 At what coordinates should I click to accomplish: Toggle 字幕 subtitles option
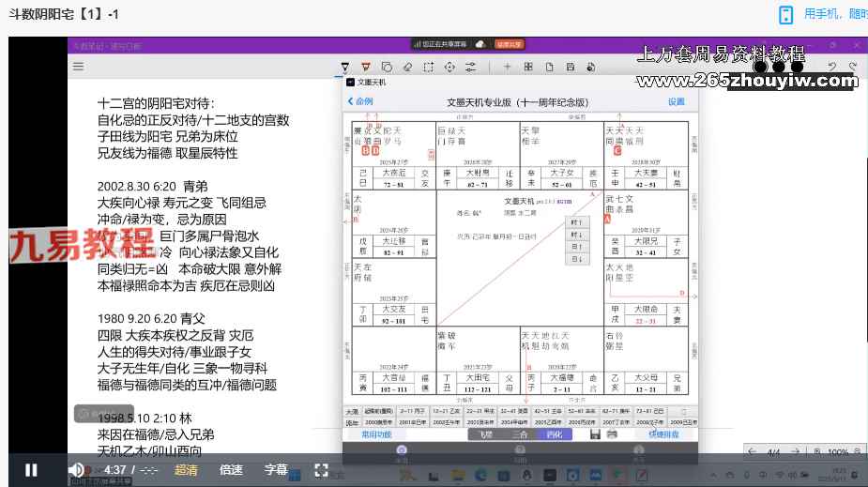tap(276, 469)
